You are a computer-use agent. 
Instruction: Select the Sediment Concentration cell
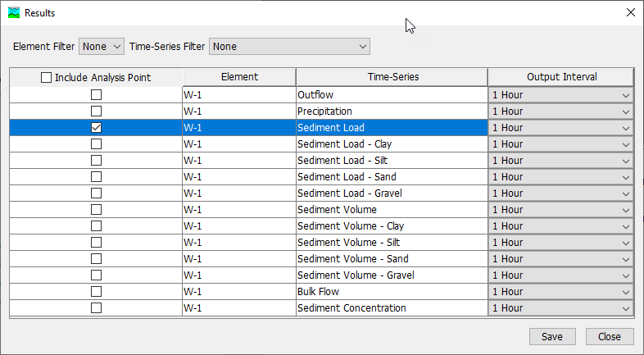pos(392,308)
